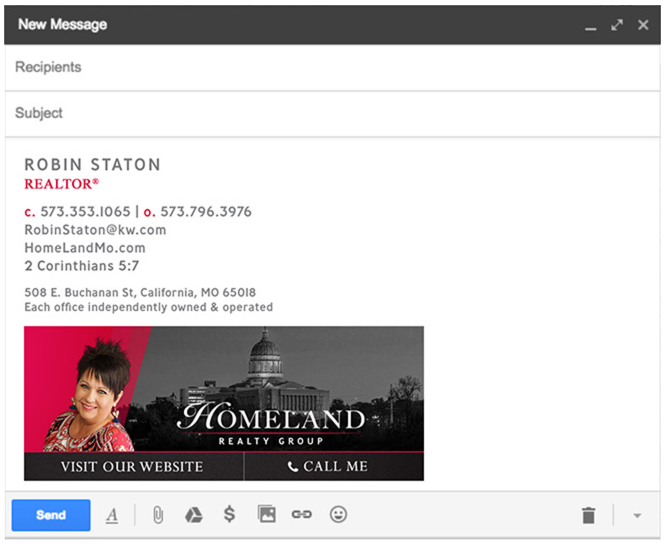This screenshot has width=666, height=544.
Task: Click the Recipients field
Action: [x=330, y=67]
